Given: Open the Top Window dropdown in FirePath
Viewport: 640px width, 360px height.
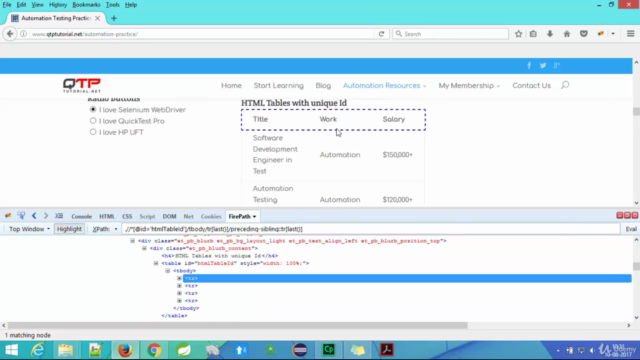Looking at the screenshot, I should coord(29,229).
